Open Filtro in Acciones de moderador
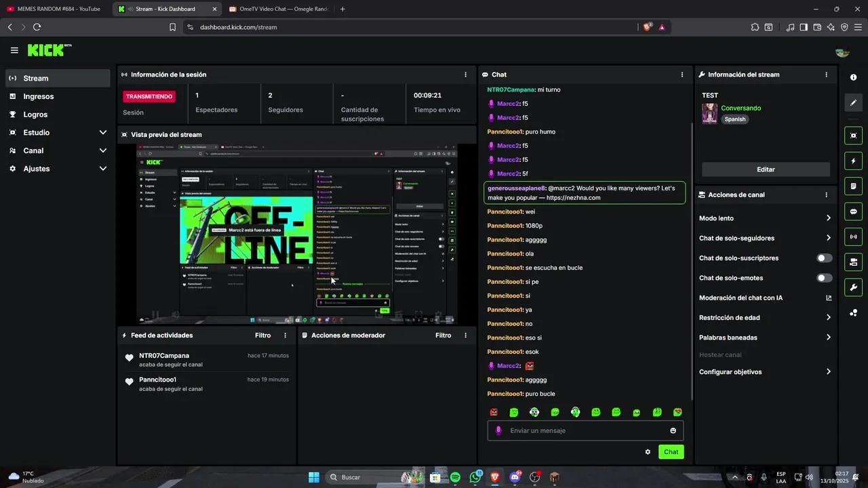Screen dimensions: 868x488 point(443,335)
